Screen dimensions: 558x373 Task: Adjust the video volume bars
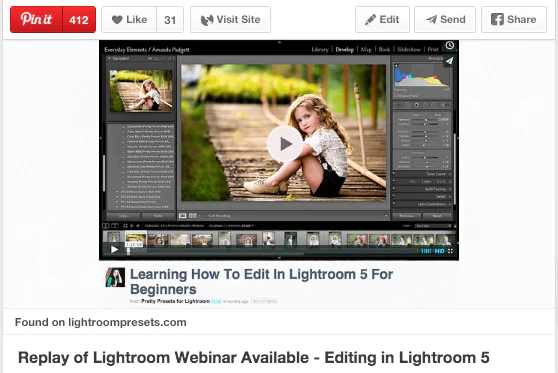click(x=426, y=251)
